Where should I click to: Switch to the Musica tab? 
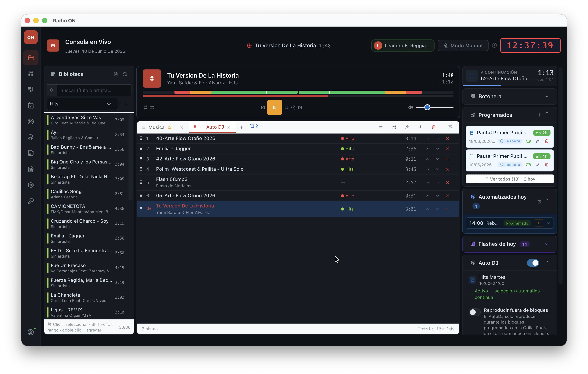click(156, 127)
